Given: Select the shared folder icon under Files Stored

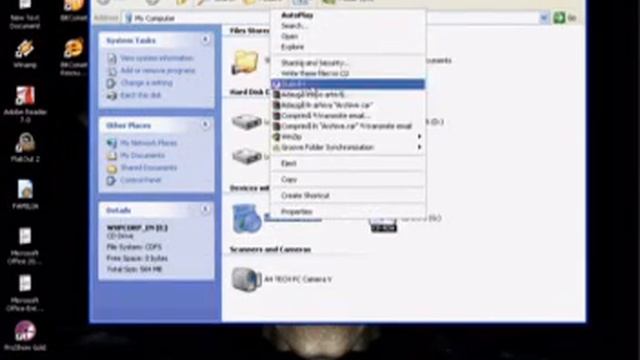Looking at the screenshot, I should point(245,62).
